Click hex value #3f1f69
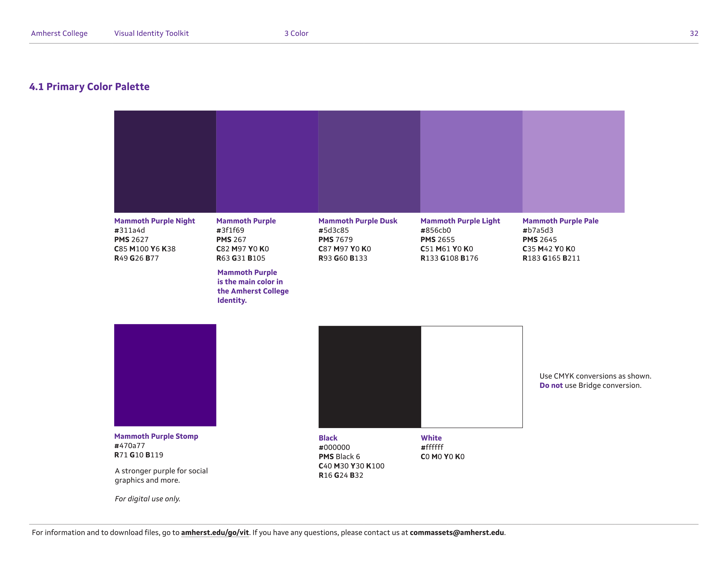728x563 pixels. coord(230,230)
